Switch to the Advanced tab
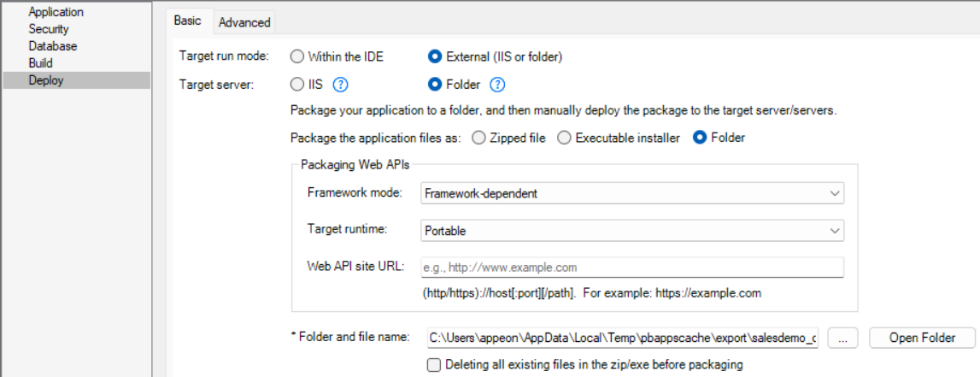The width and height of the screenshot is (980, 377). point(244,22)
